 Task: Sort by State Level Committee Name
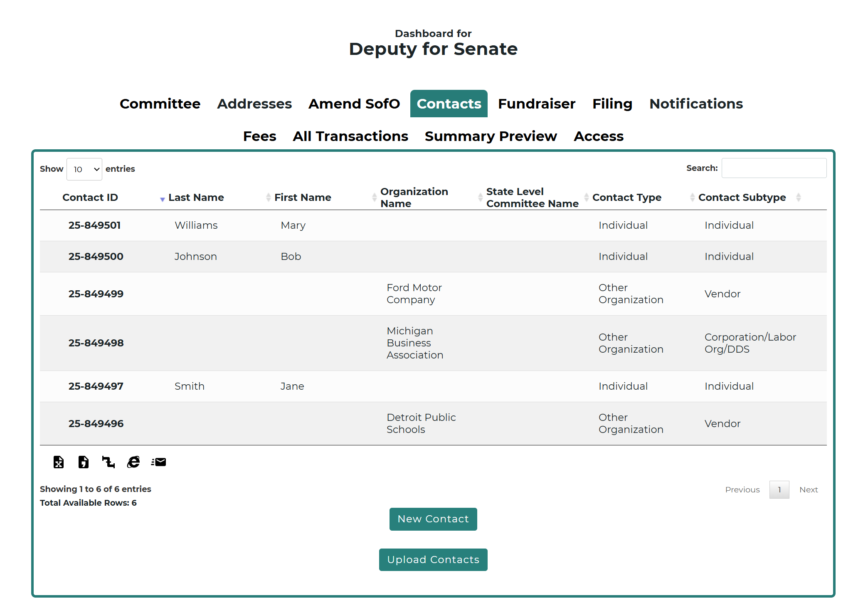[532, 198]
